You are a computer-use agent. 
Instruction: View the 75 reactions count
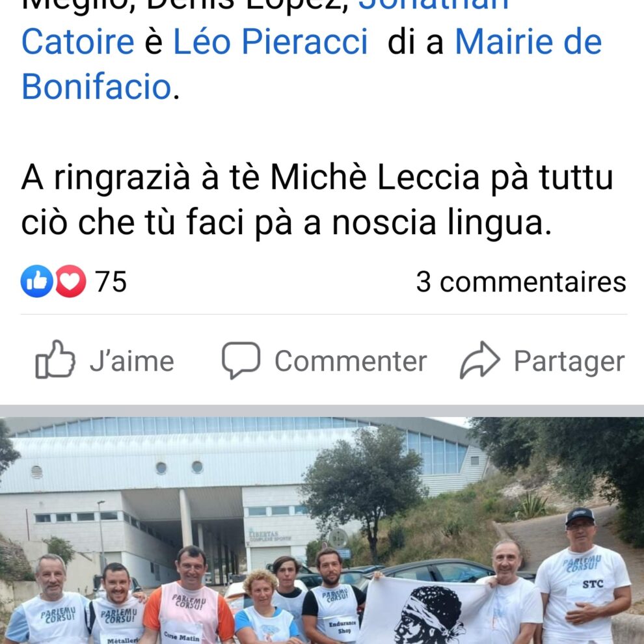coord(111,282)
